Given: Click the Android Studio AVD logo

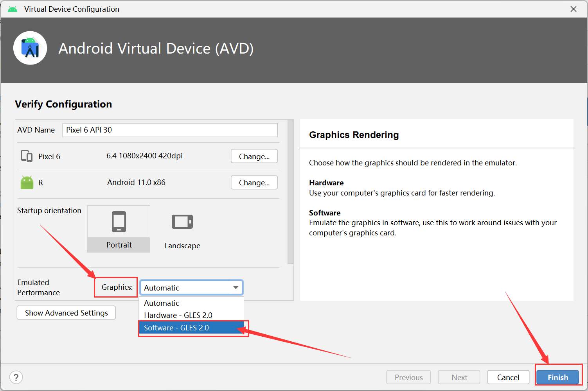Looking at the screenshot, I should [30, 48].
